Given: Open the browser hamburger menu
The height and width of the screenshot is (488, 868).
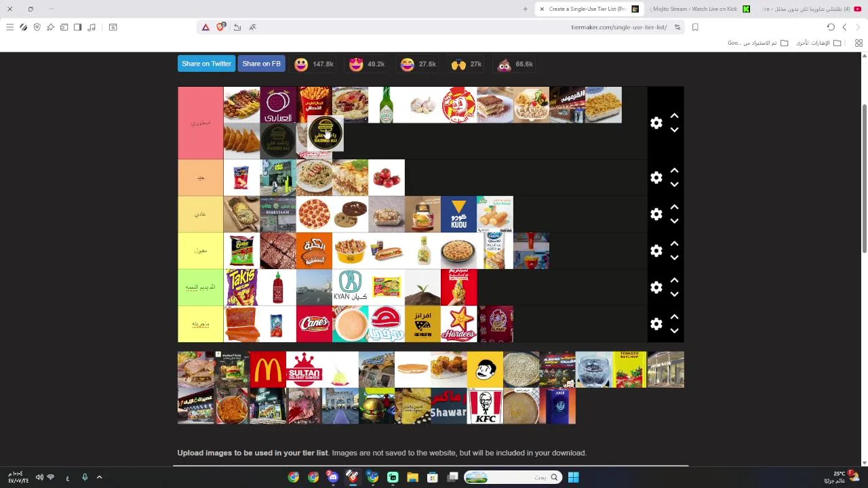Looking at the screenshot, I should click(x=9, y=27).
